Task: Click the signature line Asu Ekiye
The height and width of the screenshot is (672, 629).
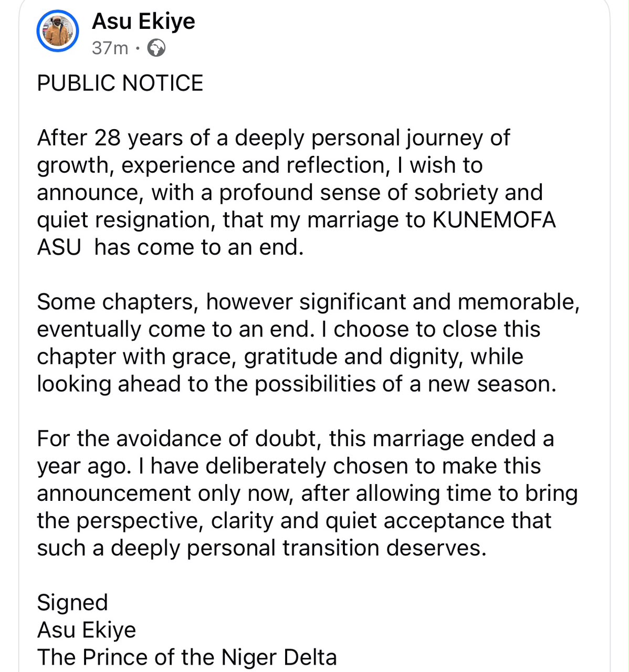Action: pyautogui.click(x=87, y=630)
